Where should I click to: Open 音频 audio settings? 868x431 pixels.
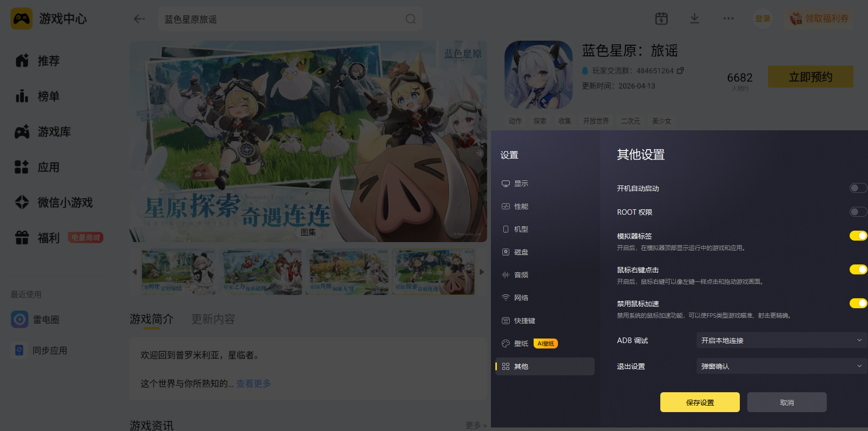click(x=545, y=275)
